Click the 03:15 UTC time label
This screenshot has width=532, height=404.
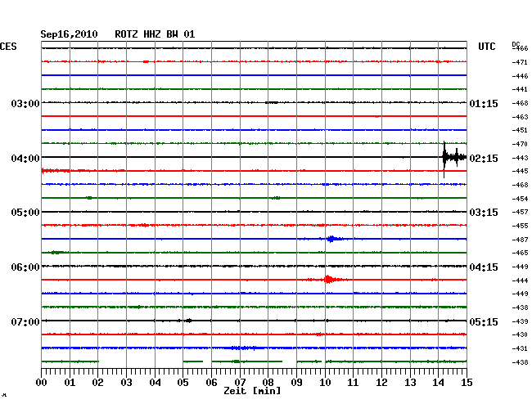point(484,213)
